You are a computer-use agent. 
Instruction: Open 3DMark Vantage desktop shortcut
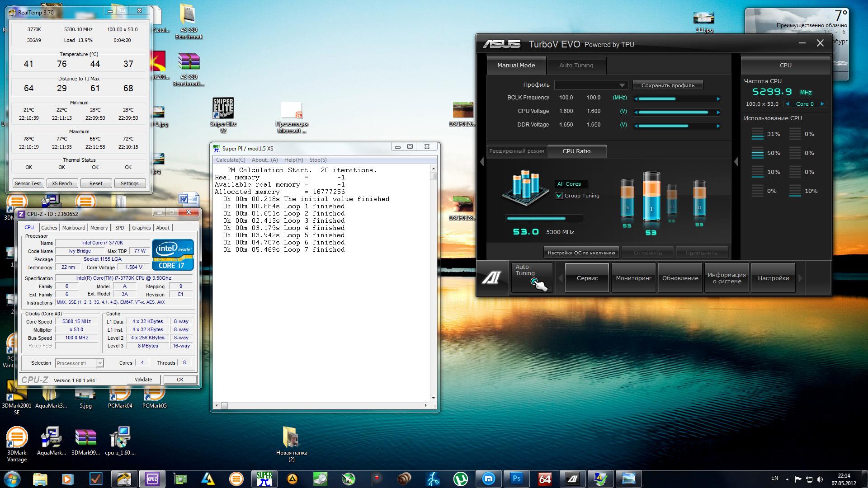[x=17, y=444]
